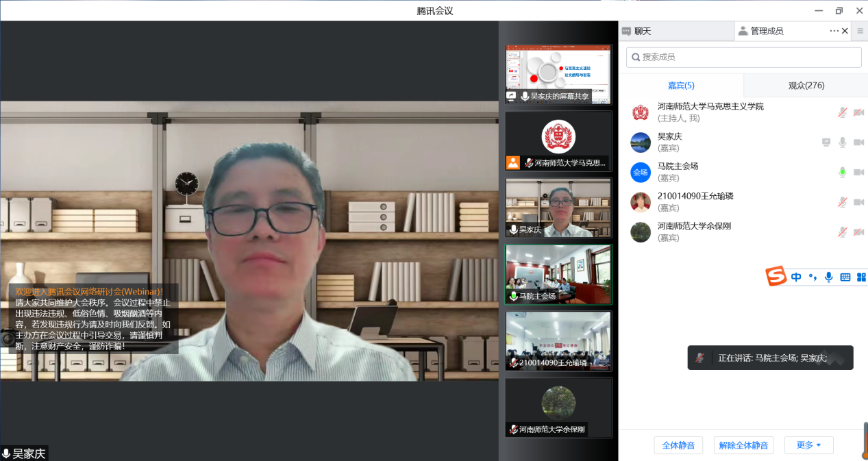Click the screen share icon beside 吴家庆
Screen dimensions: 868x461
[827, 142]
